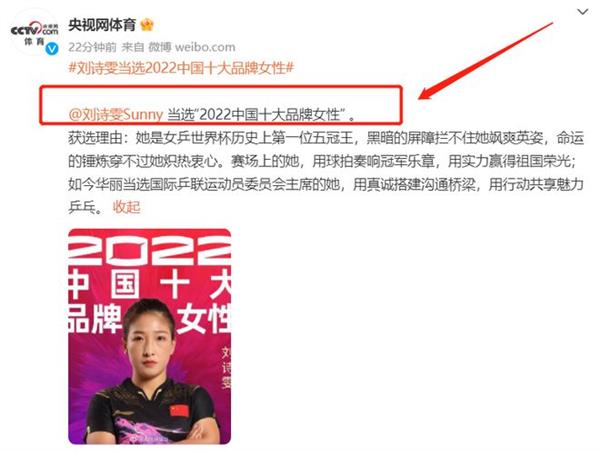Click the gold crown membership badge
Screen dimensions: 600x451
coord(147,25)
